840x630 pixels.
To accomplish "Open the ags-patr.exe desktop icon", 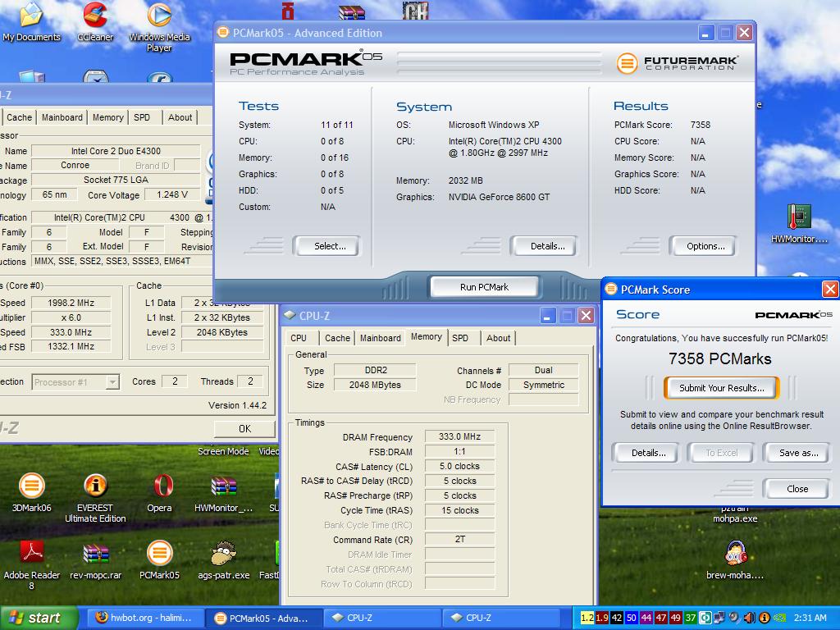I will 223,560.
